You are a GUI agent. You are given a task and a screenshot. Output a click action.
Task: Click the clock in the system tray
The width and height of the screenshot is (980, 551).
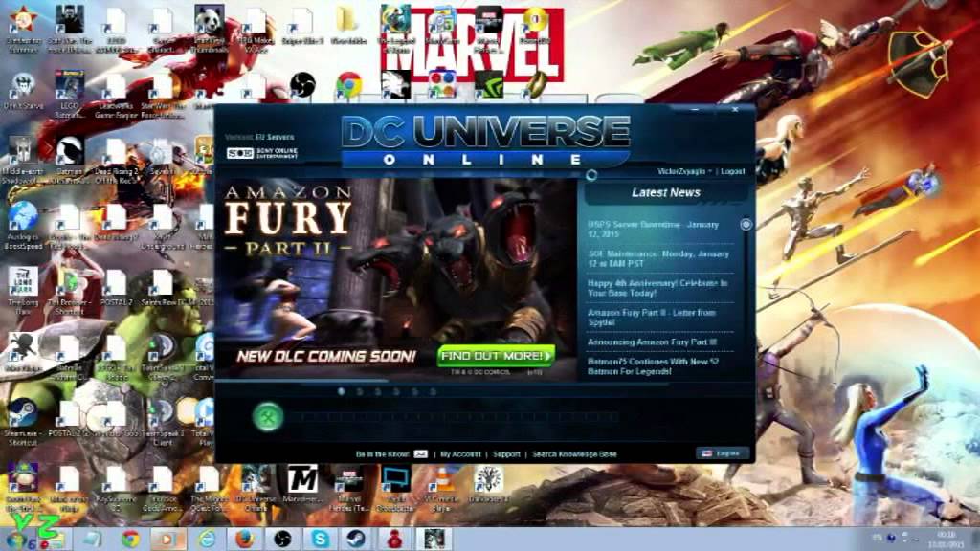pos(945,540)
